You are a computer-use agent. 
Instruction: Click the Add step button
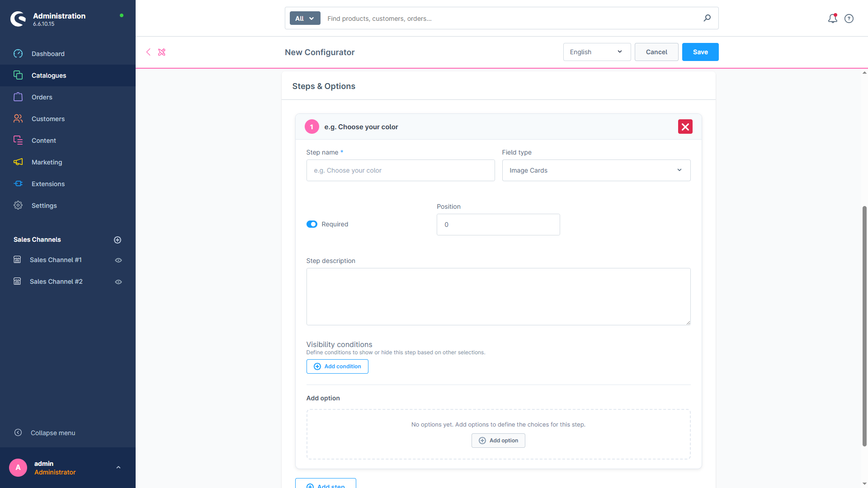tap(325, 483)
